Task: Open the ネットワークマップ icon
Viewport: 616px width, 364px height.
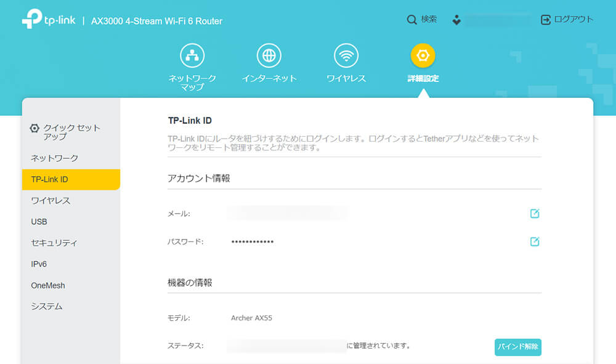Action: click(x=192, y=55)
